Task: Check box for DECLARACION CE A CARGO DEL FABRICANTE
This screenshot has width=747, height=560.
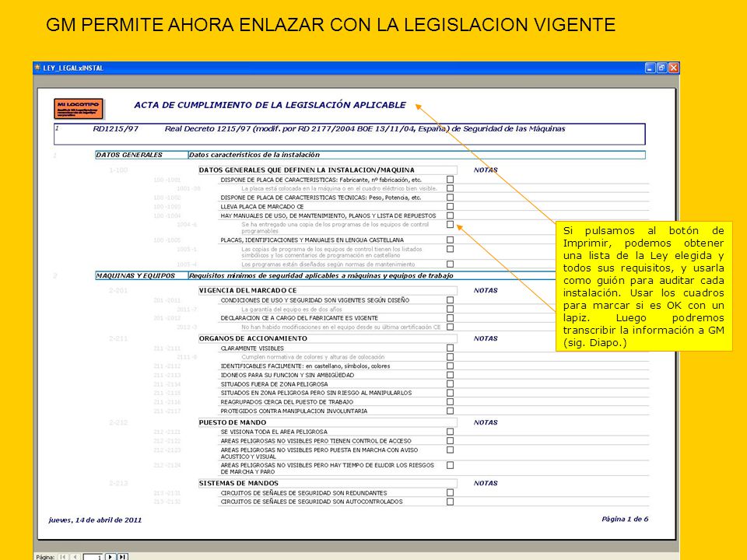Action: tap(451, 317)
